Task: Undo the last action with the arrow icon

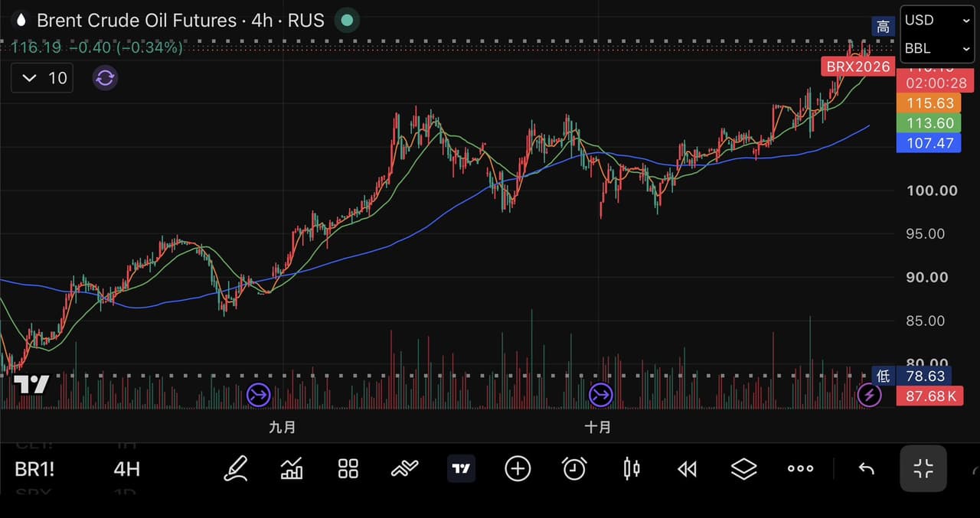Action: pos(866,469)
